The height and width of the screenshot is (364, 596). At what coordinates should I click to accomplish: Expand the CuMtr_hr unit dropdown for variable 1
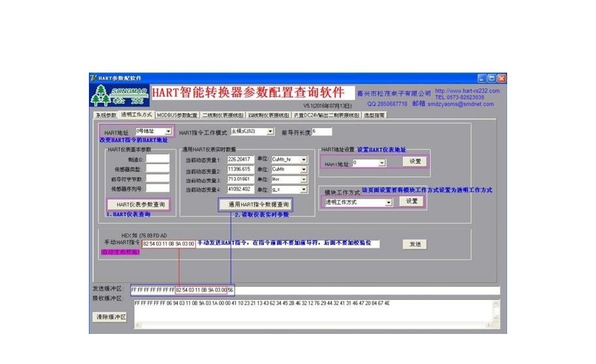point(303,159)
